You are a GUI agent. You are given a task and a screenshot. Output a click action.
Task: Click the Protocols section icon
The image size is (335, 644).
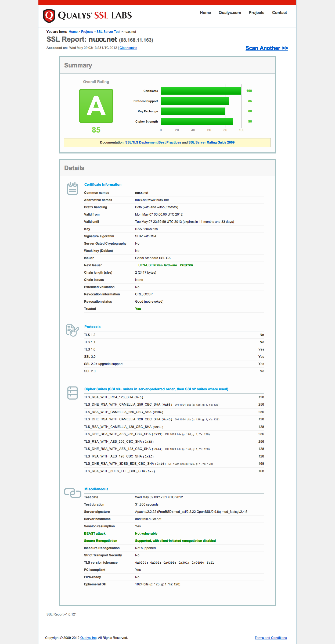(73, 330)
